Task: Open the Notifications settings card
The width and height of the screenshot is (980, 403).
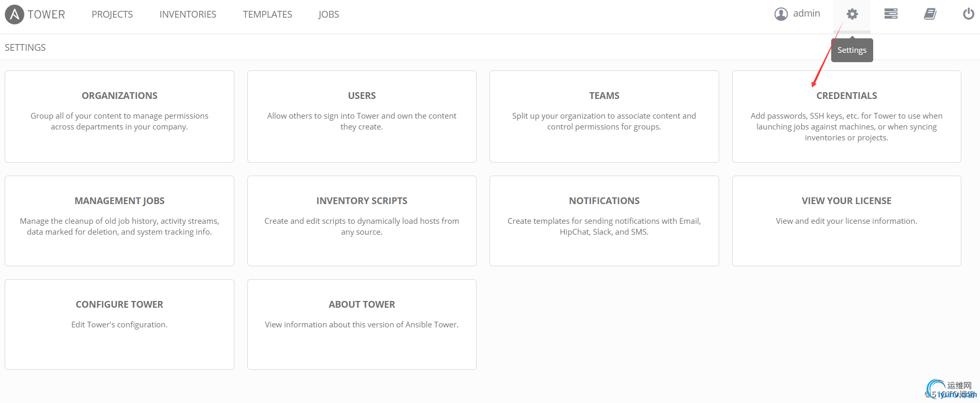Action: click(x=604, y=221)
